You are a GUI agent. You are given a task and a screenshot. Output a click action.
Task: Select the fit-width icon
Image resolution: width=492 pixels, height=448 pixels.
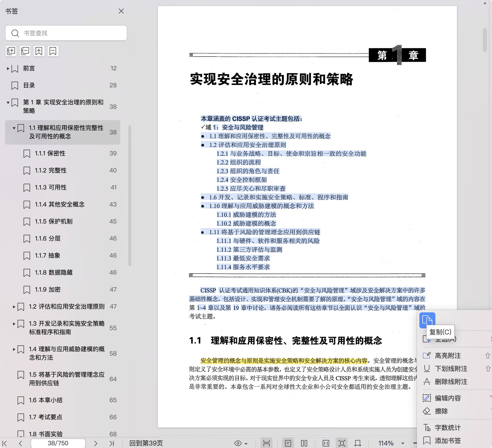358,443
